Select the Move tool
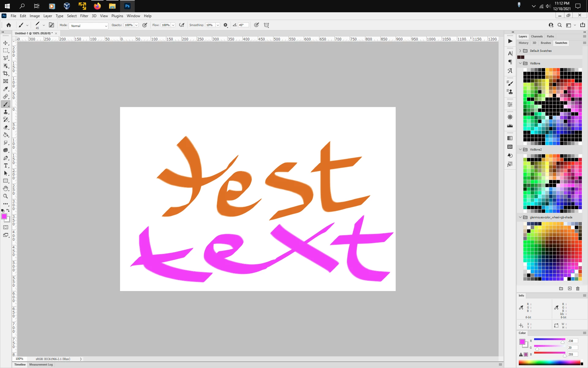 (6, 43)
